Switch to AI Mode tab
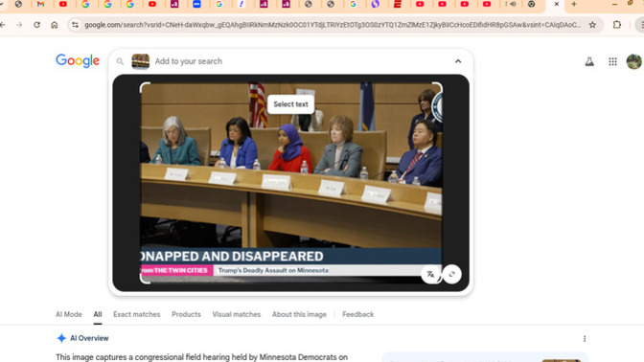Viewport: 644px width, 362px height. [x=69, y=314]
